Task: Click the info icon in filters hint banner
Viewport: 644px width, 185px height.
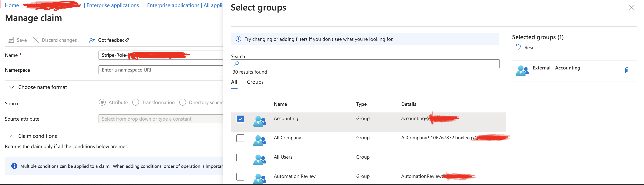Action: point(239,39)
